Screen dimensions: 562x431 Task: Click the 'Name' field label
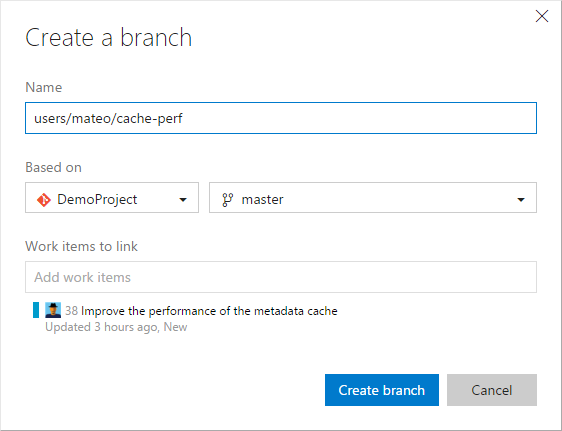(x=44, y=87)
